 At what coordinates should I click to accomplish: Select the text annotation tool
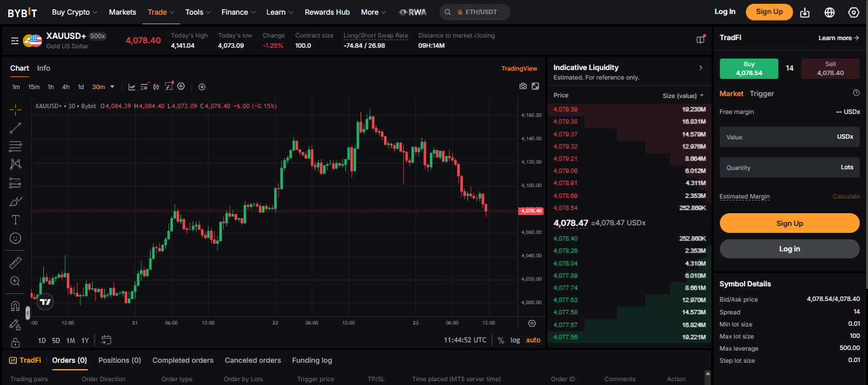coord(15,220)
